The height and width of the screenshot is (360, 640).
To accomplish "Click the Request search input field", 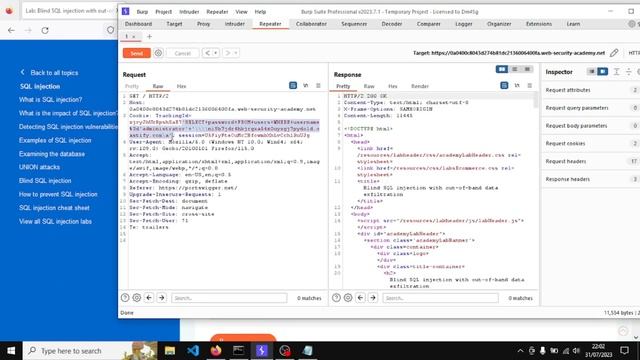I will pyautogui.click(x=229, y=298).
